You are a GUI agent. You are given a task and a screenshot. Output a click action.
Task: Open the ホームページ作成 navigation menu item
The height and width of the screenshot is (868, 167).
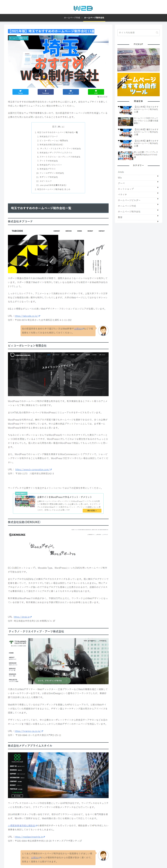click(72, 18)
